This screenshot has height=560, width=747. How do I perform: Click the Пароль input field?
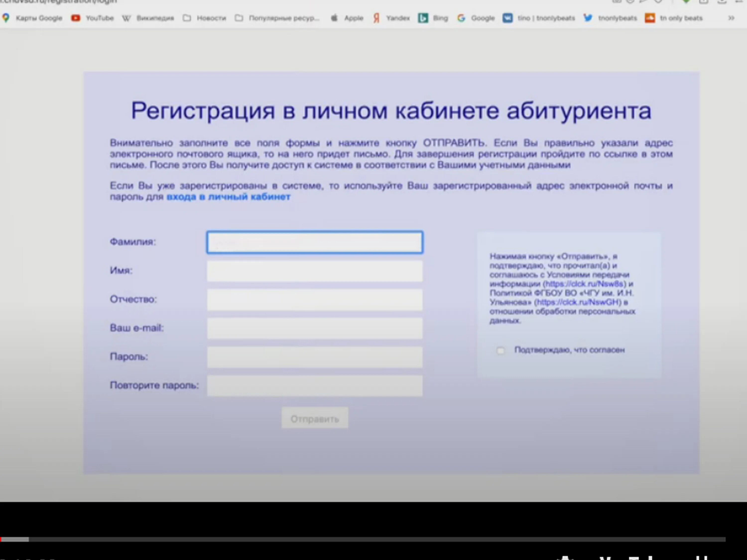(314, 357)
